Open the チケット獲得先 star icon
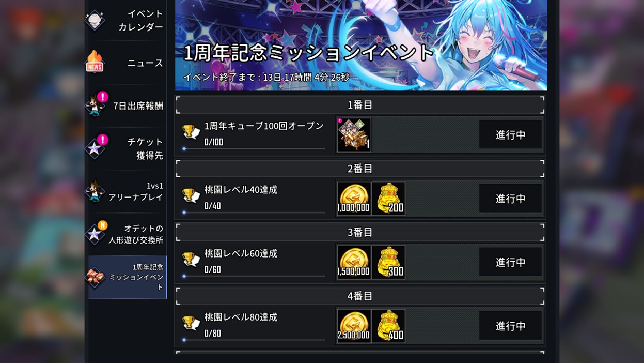This screenshot has width=644, height=363. pos(95,148)
